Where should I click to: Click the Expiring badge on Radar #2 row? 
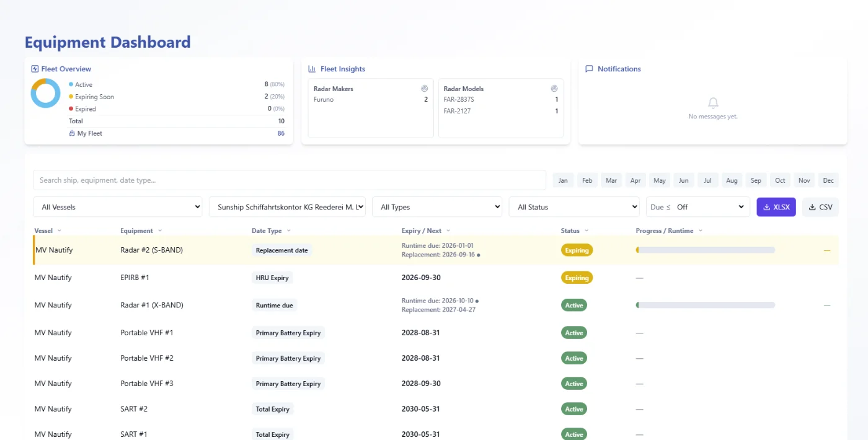[x=577, y=250]
